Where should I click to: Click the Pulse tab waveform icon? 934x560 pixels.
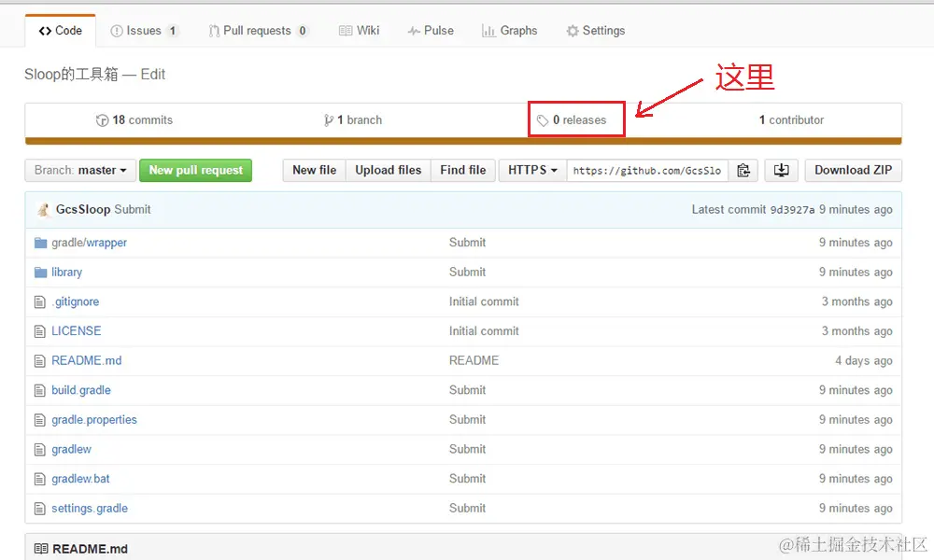point(414,31)
